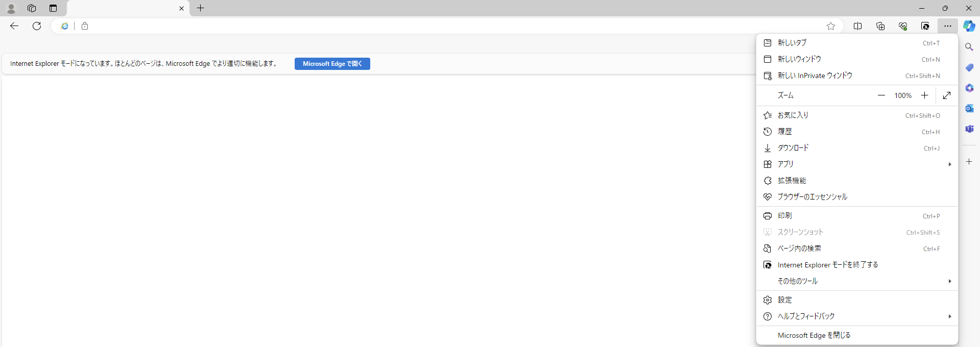
Task: Toggle the vertical tabs button
Action: [x=53, y=8]
